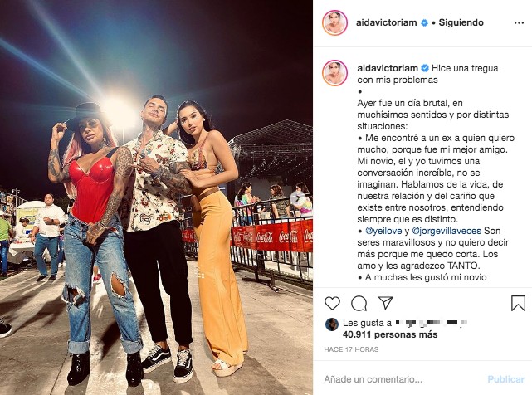Like the post with the heart icon

tap(332, 303)
